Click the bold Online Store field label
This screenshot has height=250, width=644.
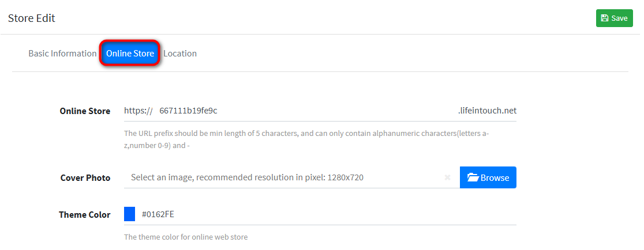coord(85,111)
